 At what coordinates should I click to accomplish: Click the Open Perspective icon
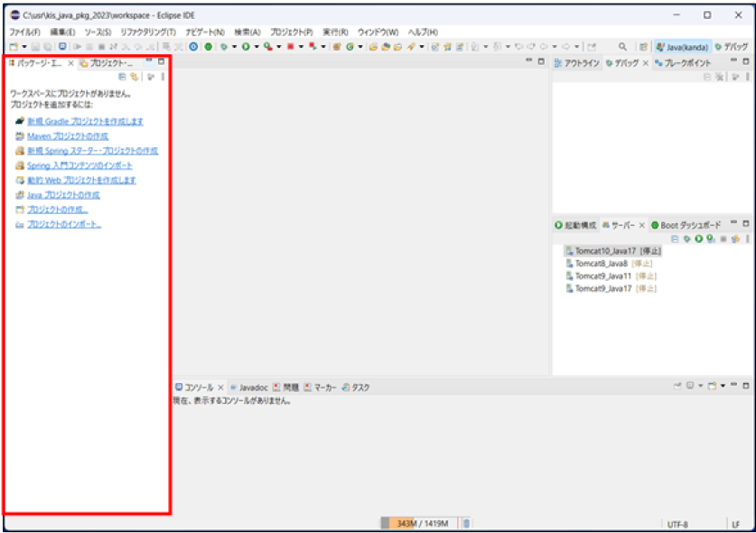click(x=643, y=46)
